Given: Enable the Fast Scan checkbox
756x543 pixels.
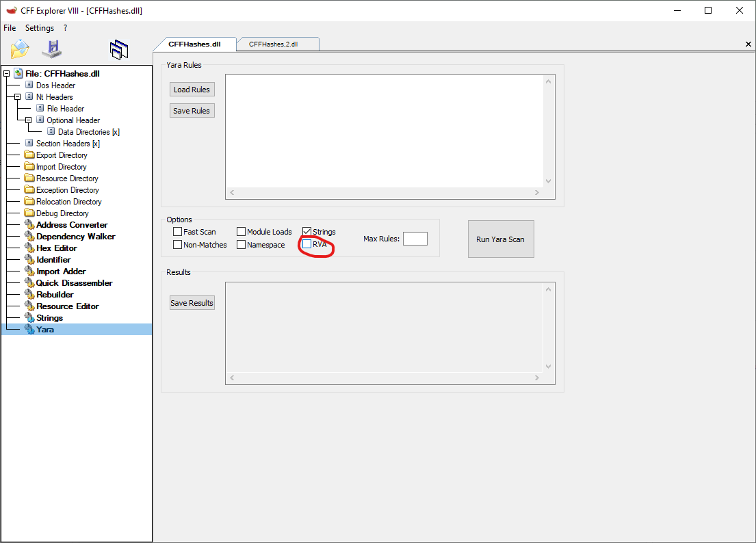Looking at the screenshot, I should pos(177,232).
